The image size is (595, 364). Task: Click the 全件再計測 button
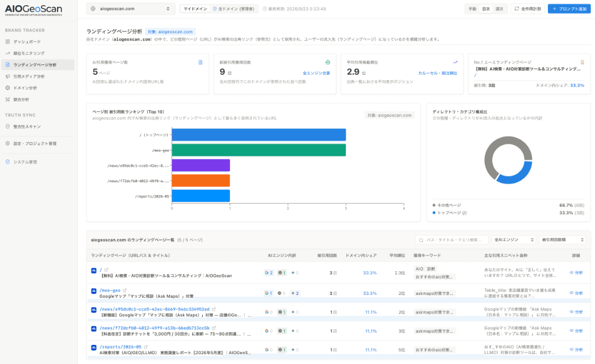point(528,9)
